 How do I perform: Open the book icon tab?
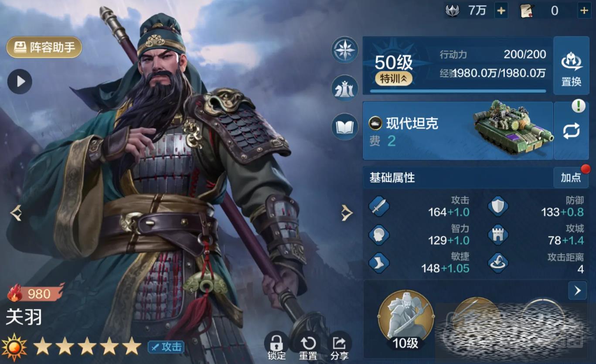coord(345,127)
